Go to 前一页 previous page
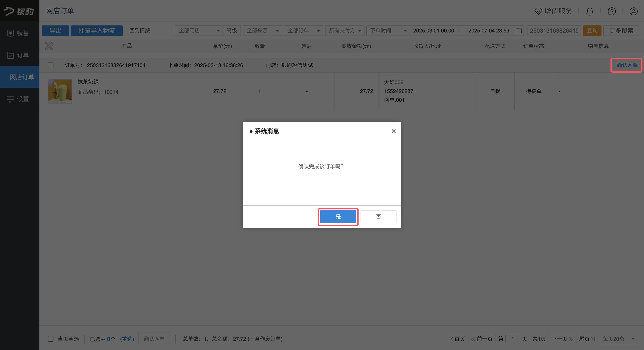Viewport: 644px width, 350px height. point(482,339)
